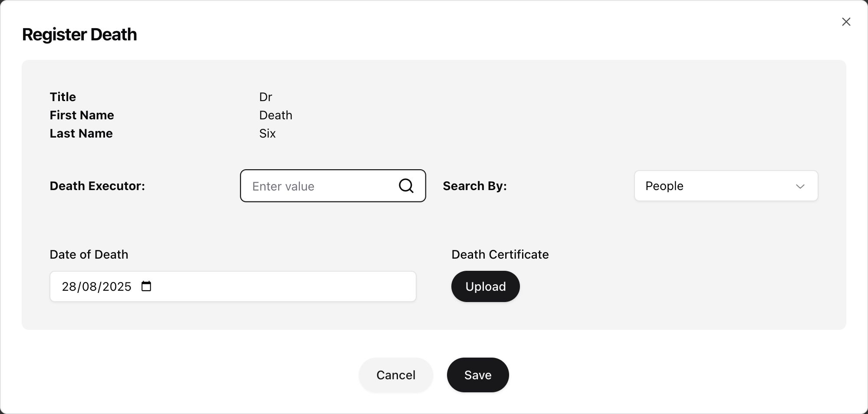Image resolution: width=868 pixels, height=414 pixels.
Task: Select the month 08 in date field
Action: pos(89,286)
